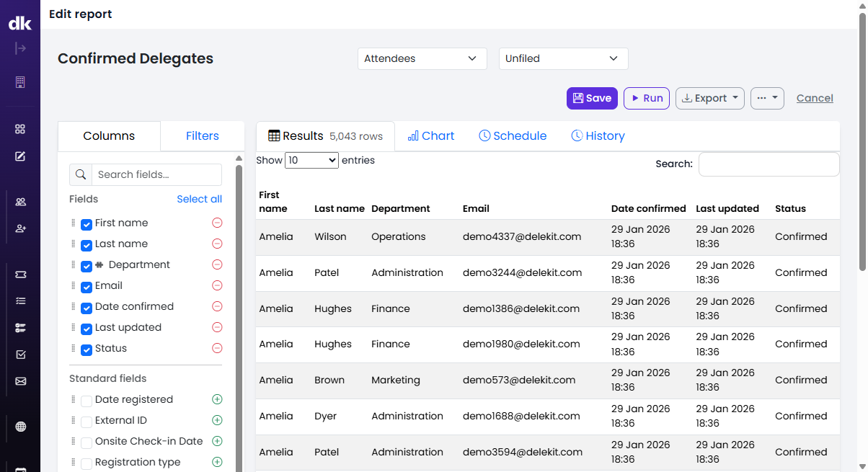The height and width of the screenshot is (472, 868).
Task: Uncheck the First name checkbox
Action: 87,224
